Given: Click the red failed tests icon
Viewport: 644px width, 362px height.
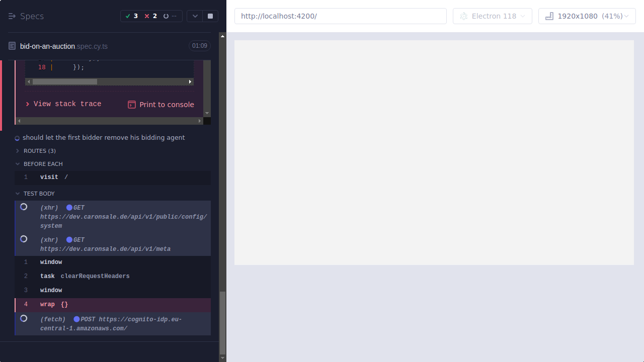Looking at the screenshot, I should (x=147, y=16).
